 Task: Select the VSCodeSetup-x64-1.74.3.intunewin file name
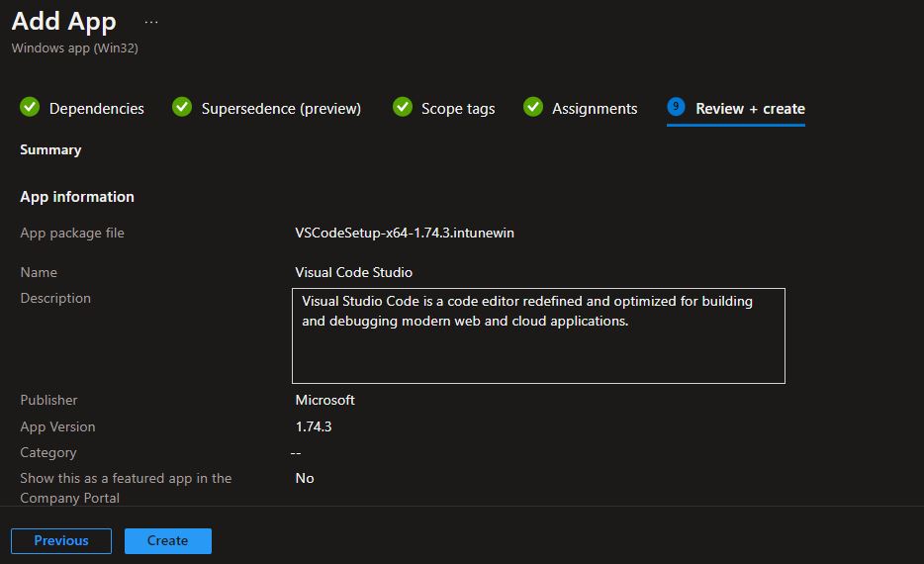tap(405, 233)
